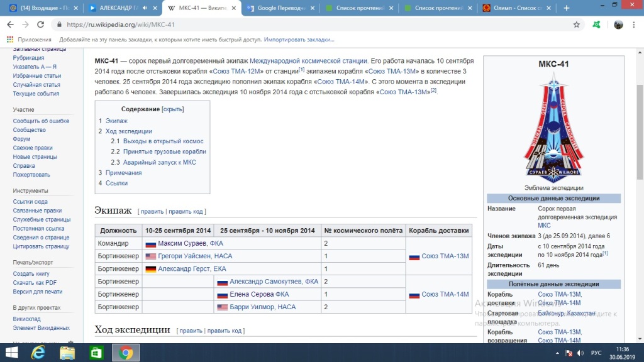Image resolution: width=644 pixels, height=362 pixels.
Task: Click Цитировать страницу in sidebar
Action: 41,246
